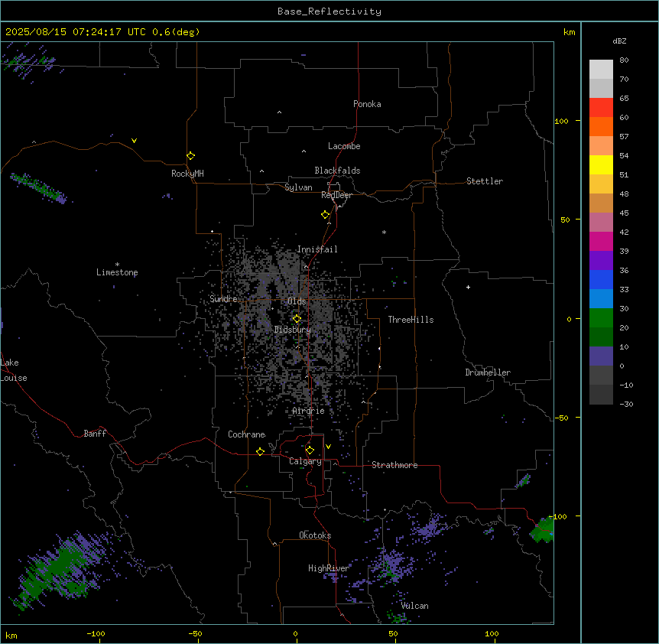Click the Olds city label
The width and height of the screenshot is (659, 644).
click(297, 301)
